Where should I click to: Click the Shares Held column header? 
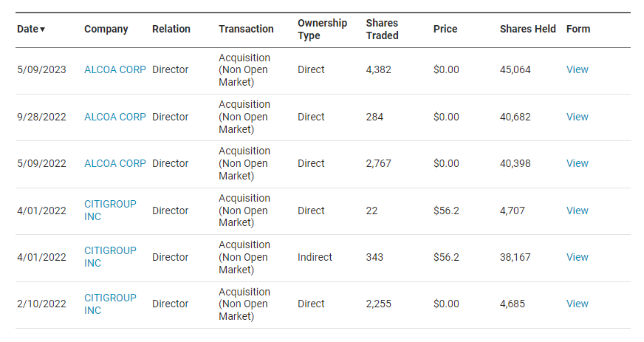[527, 29]
